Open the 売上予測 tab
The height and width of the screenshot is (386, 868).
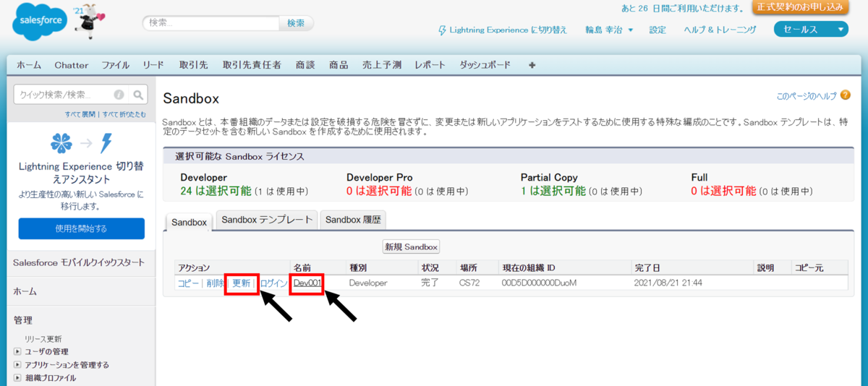click(382, 65)
